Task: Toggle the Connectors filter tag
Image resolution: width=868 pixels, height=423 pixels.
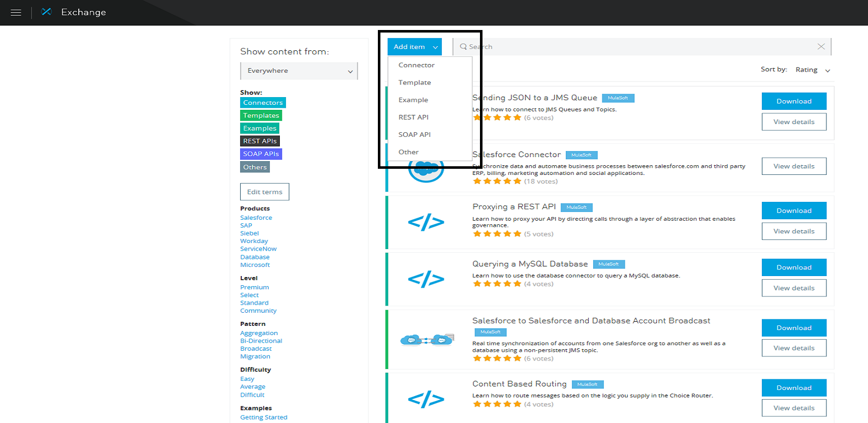Action: (x=263, y=103)
